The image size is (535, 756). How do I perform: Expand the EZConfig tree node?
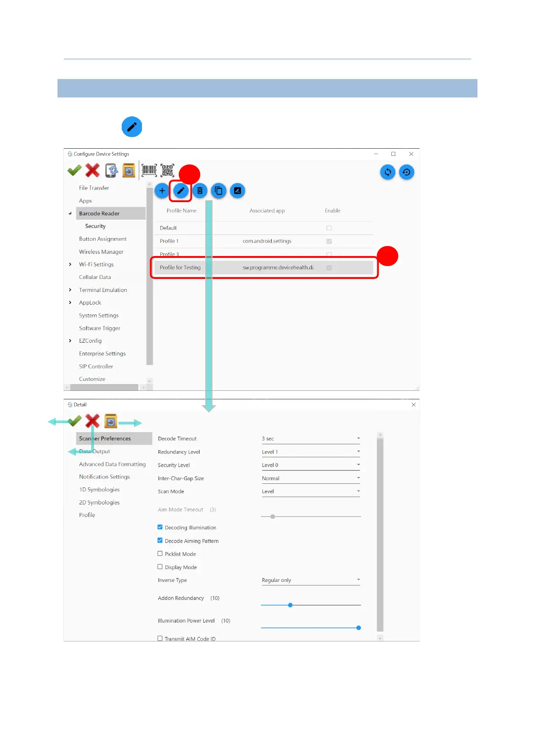coord(70,341)
